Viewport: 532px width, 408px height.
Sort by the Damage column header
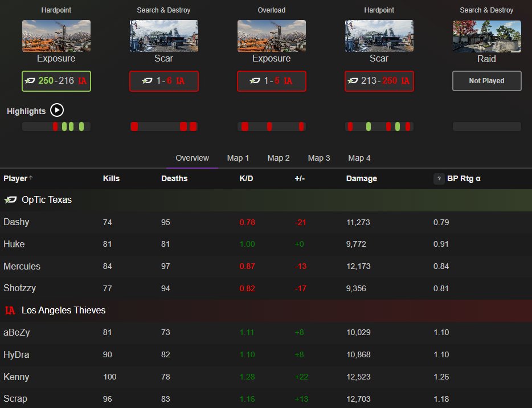click(x=361, y=178)
